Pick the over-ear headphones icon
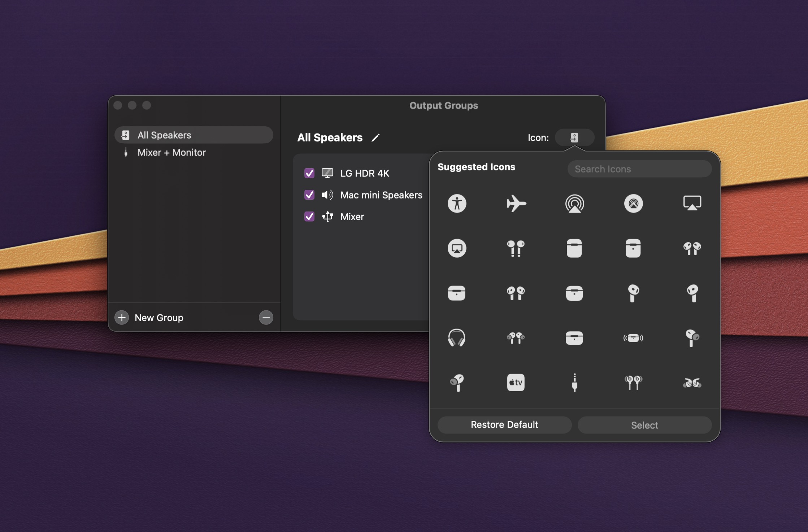The width and height of the screenshot is (808, 532). (x=457, y=338)
